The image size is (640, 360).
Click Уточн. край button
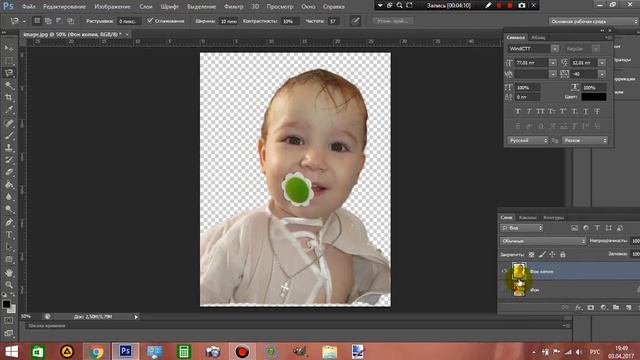(393, 21)
